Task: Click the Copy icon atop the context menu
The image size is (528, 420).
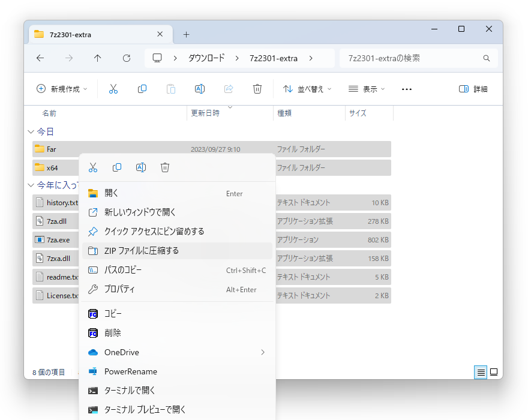Action: point(117,167)
